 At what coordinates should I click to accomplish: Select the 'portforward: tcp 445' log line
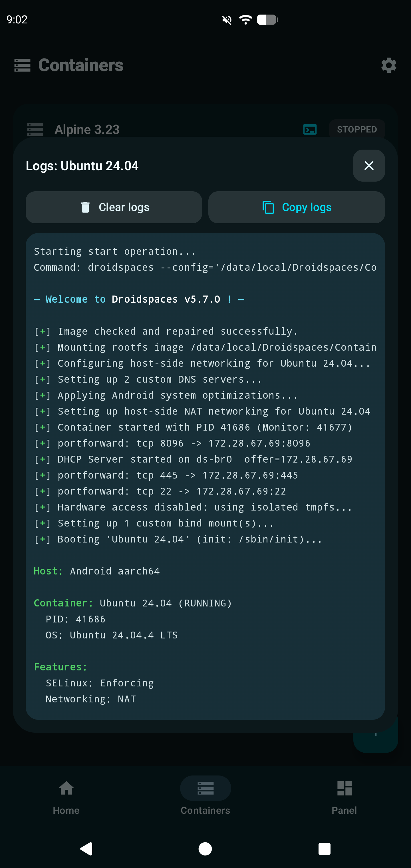tap(166, 475)
